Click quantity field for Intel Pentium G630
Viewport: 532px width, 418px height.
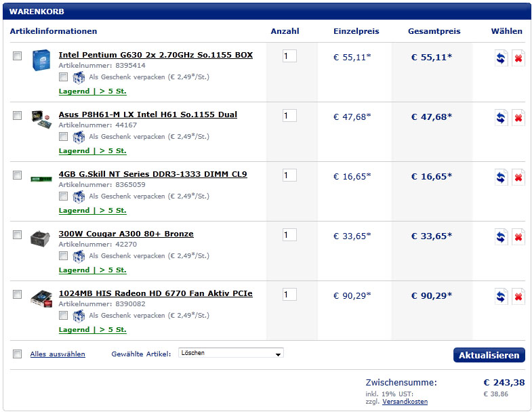289,56
